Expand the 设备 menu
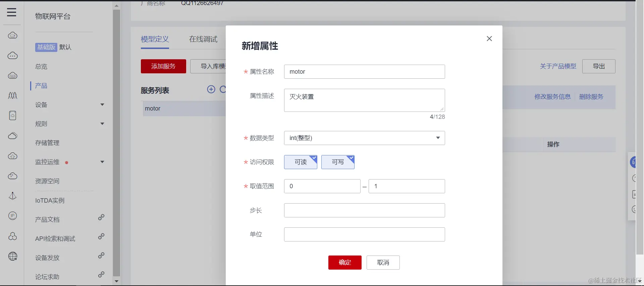 point(102,105)
